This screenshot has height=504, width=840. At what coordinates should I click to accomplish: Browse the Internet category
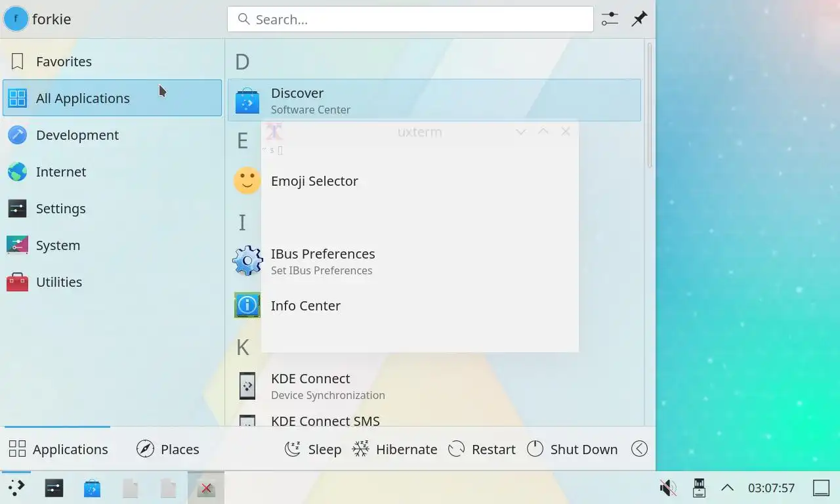pos(112,171)
